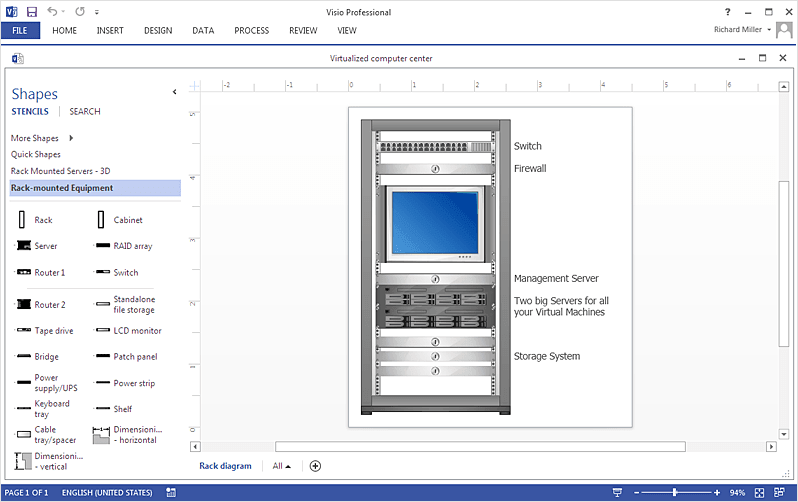Image resolution: width=798 pixels, height=502 pixels.
Task: Open the All pages dropdown
Action: pos(281,466)
